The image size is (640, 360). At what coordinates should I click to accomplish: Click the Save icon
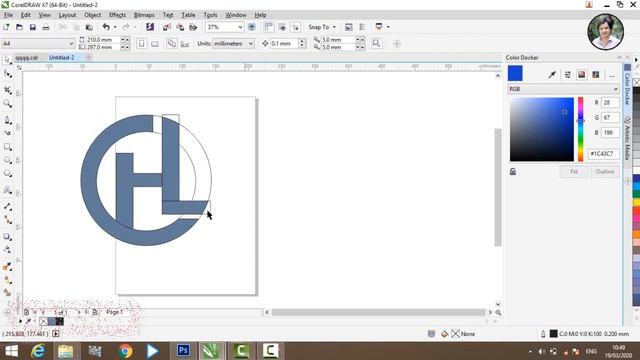coord(33,27)
